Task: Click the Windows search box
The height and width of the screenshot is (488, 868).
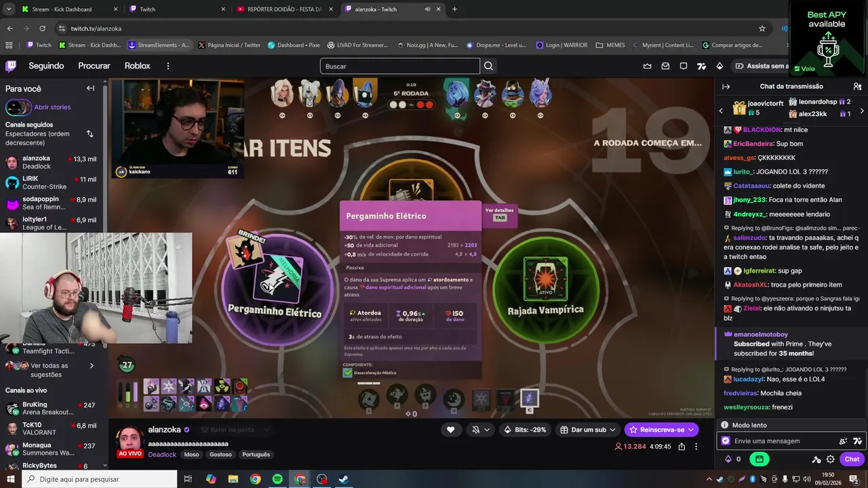Action: click(99, 479)
